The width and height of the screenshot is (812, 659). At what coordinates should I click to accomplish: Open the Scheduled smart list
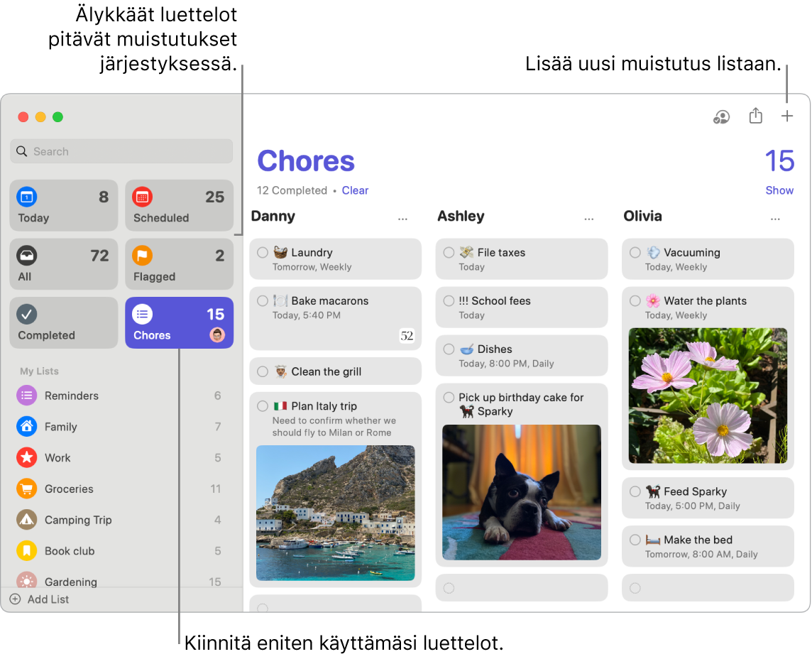(179, 205)
